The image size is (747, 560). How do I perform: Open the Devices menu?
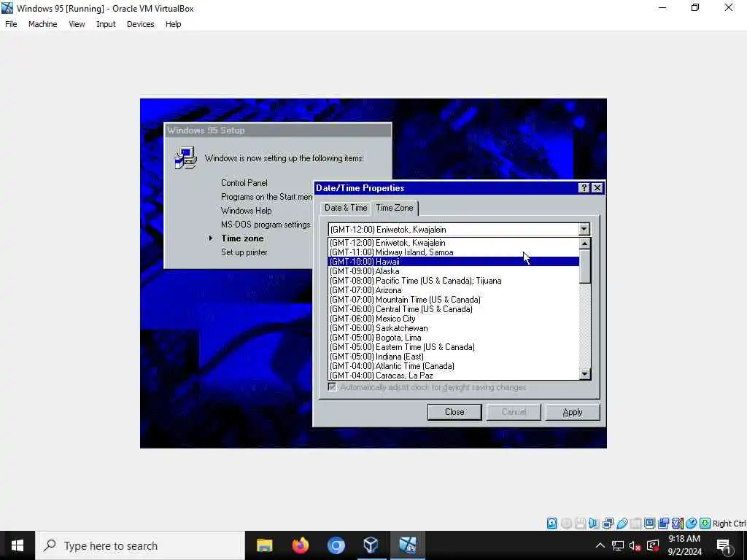[141, 24]
